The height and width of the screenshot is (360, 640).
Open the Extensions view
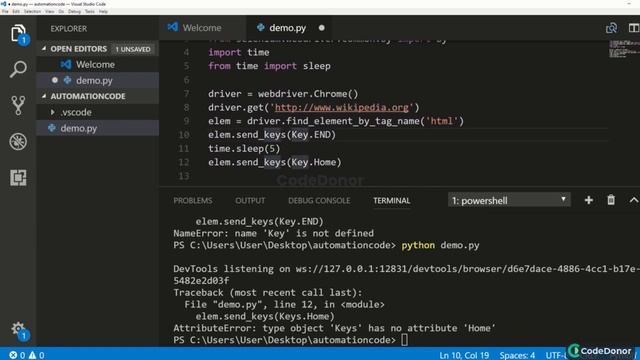[x=18, y=178]
